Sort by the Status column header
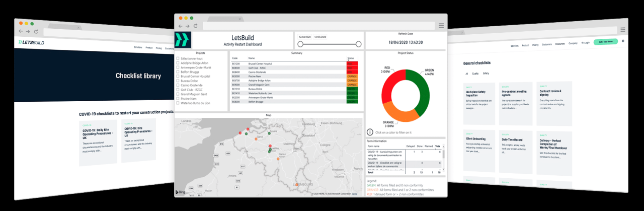This screenshot has height=211, width=644. click(350, 58)
